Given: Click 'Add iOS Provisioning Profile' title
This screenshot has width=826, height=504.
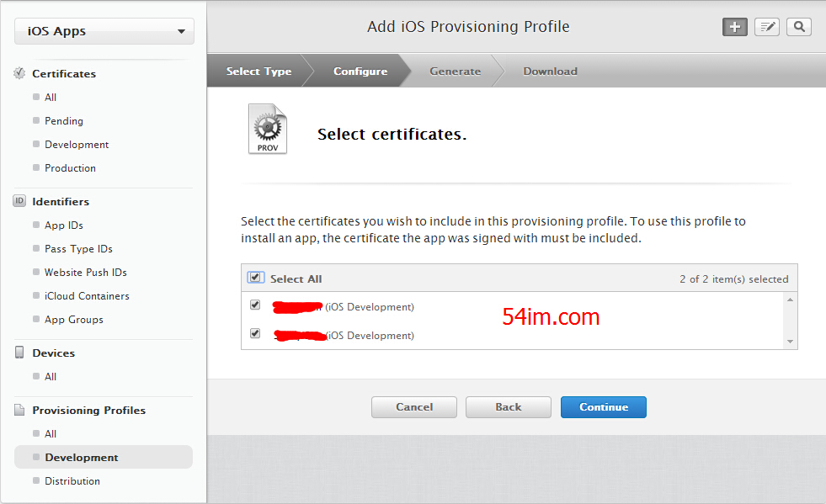Looking at the screenshot, I should pos(468,26).
